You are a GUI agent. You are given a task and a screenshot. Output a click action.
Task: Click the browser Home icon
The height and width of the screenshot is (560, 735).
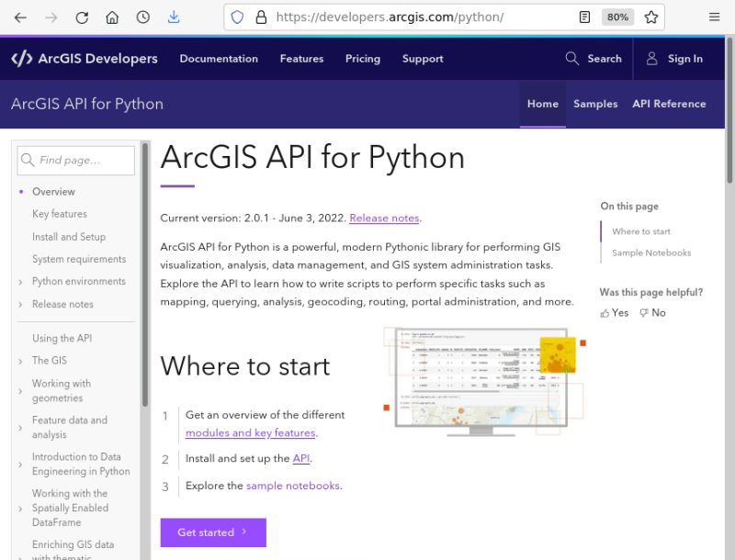110,17
